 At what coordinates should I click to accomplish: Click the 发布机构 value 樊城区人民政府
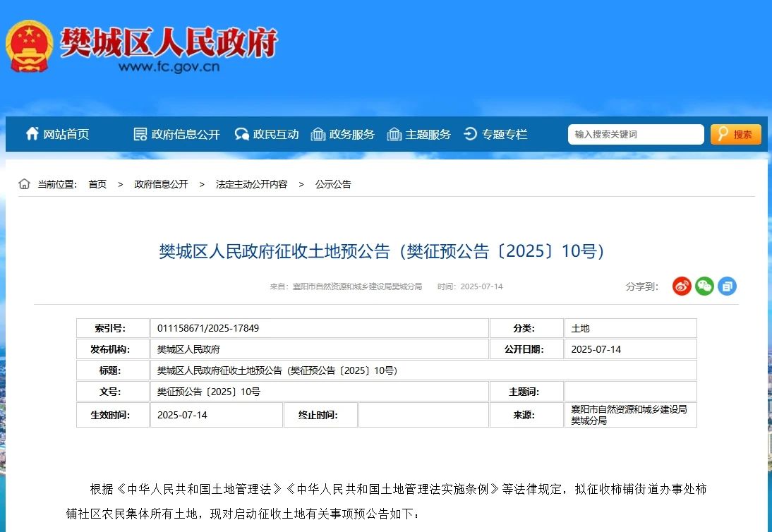click(x=188, y=349)
